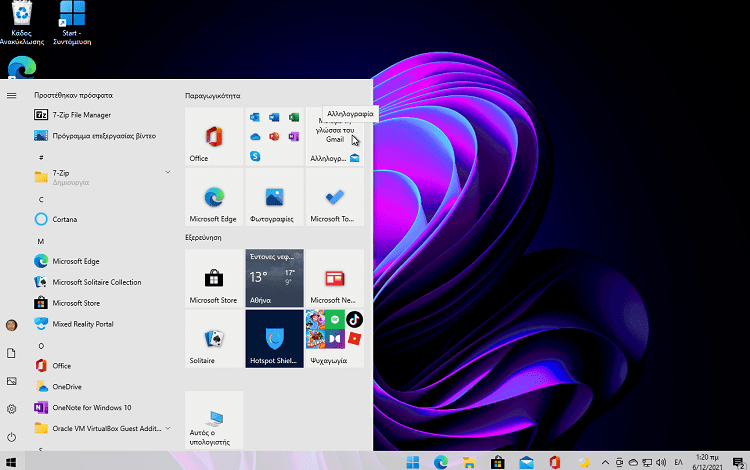This screenshot has width=750, height=470.
Task: Click the Meet Now tray icon
Action: [619, 462]
